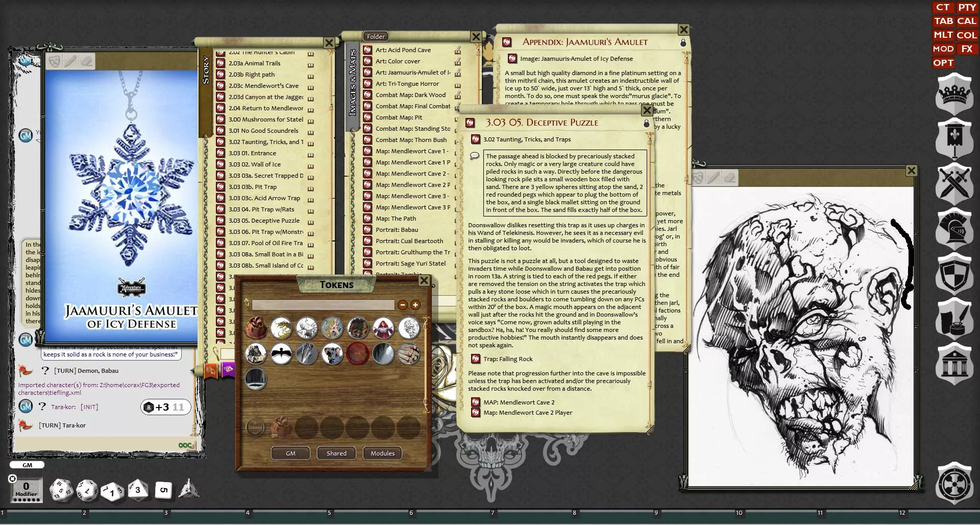Open Colors via COL sidebar button
The width and height of the screenshot is (980, 525).
pyautogui.click(x=967, y=35)
